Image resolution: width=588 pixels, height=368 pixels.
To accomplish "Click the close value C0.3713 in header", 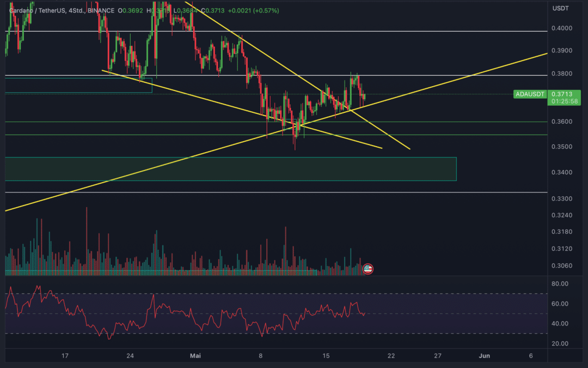I will click(213, 10).
